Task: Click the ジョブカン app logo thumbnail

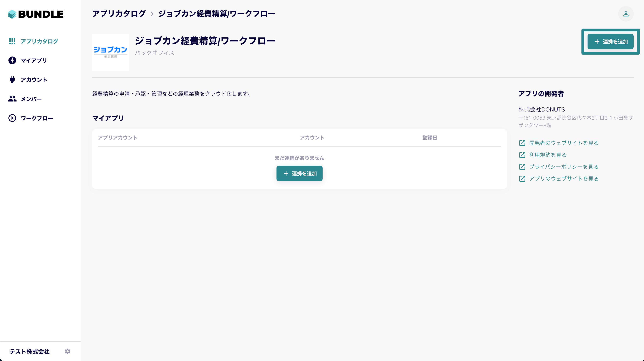Action: pyautogui.click(x=110, y=52)
